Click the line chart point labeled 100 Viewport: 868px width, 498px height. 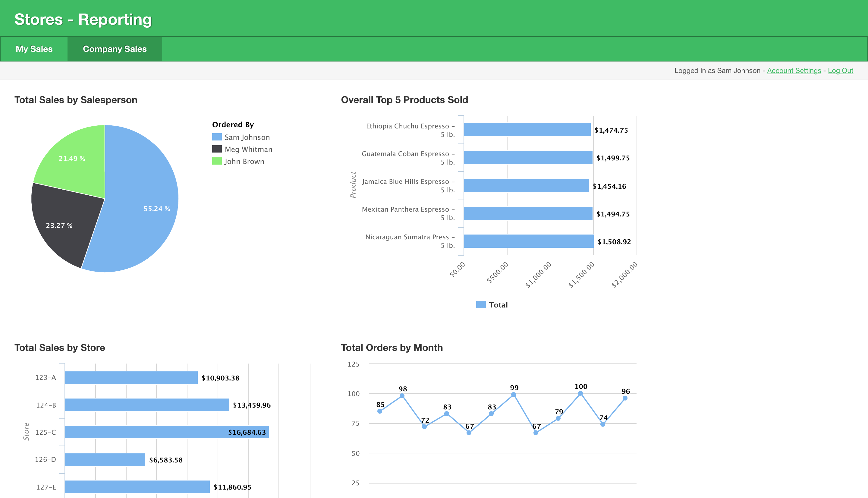tap(580, 394)
